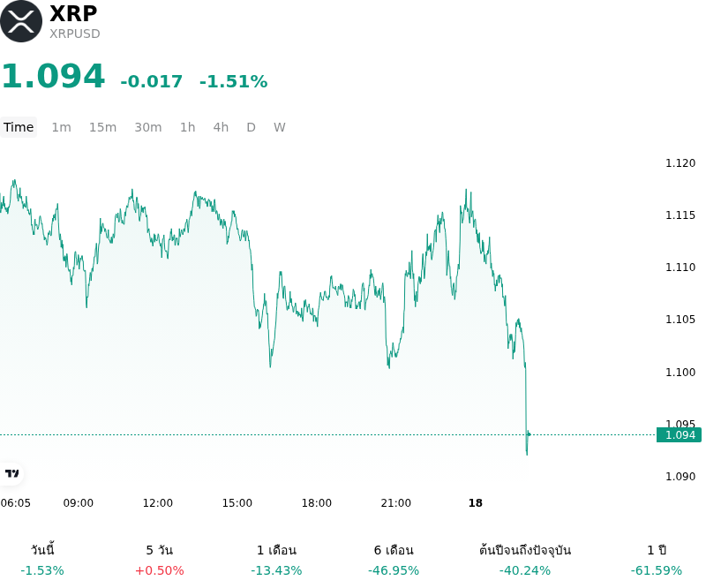Select the ต้นปีจนถึงปัจจุบัน range
This screenshot has height=588, width=706.
click(525, 560)
